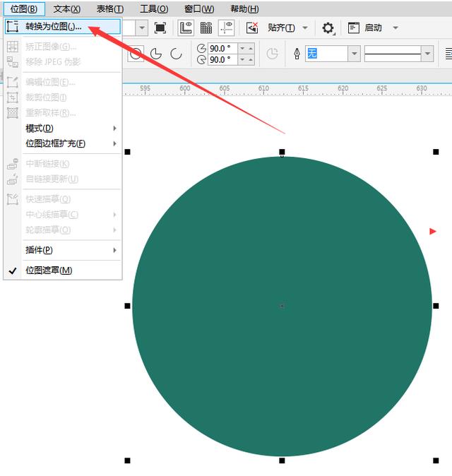
Task: Click the 裁剪位图(I) entry
Action: tap(63, 97)
